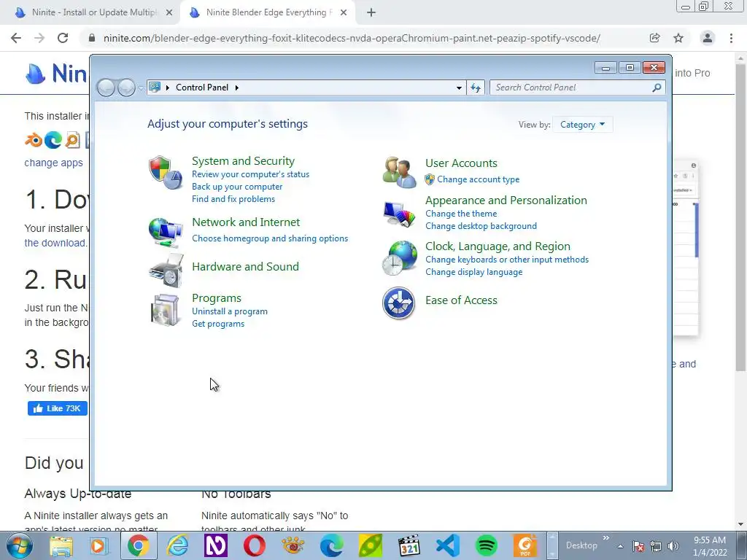Image resolution: width=747 pixels, height=560 pixels.
Task: Open Appearance and Personalization monitor icon
Action: pos(399,214)
